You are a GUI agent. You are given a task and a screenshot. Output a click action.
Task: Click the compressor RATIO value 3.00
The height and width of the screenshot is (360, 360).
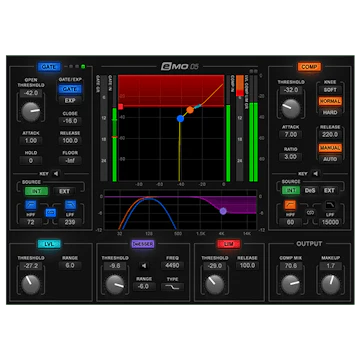291,156
